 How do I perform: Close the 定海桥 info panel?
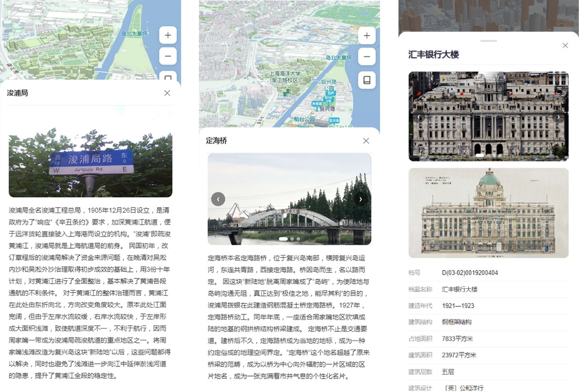point(366,141)
